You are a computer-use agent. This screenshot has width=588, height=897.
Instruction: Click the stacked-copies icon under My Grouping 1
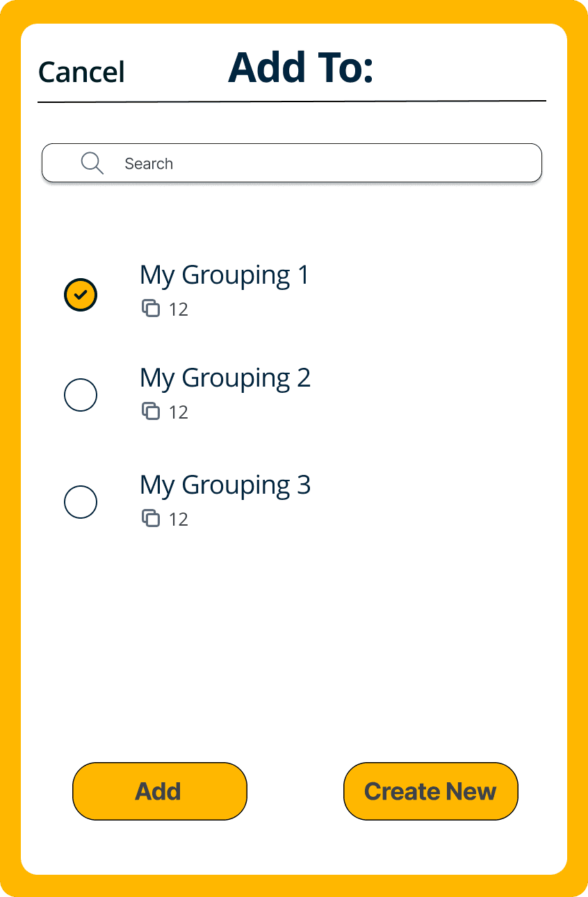pyautogui.click(x=151, y=308)
